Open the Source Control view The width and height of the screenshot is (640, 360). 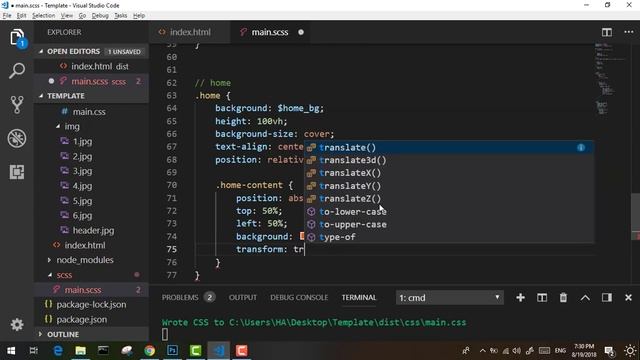(17, 104)
